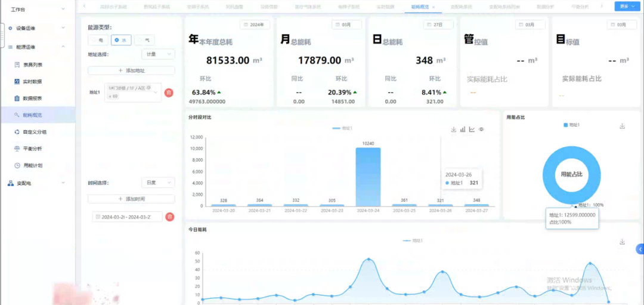Click the date range input field
This screenshot has height=305, width=644.
[x=128, y=217]
